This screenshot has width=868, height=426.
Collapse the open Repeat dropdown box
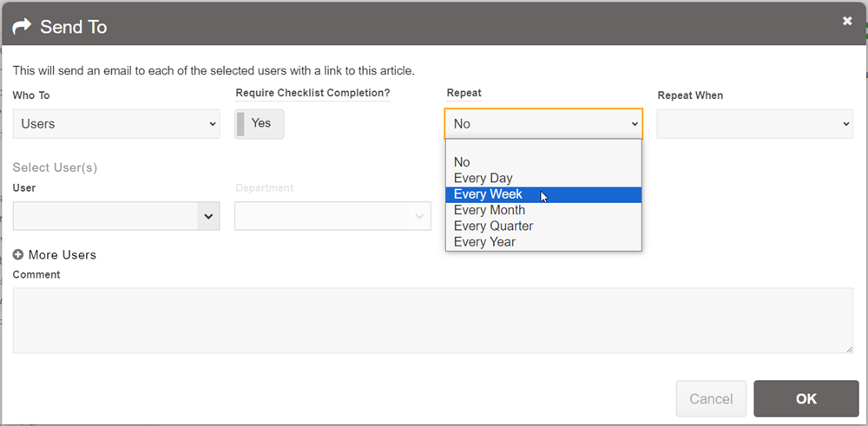click(x=543, y=124)
